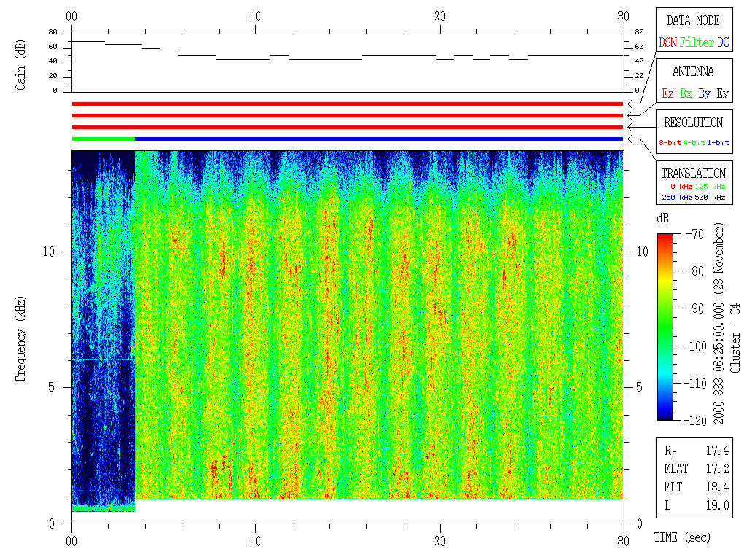Click the dB color scale bar
Screen dimensions: 747x560
[x=666, y=327]
